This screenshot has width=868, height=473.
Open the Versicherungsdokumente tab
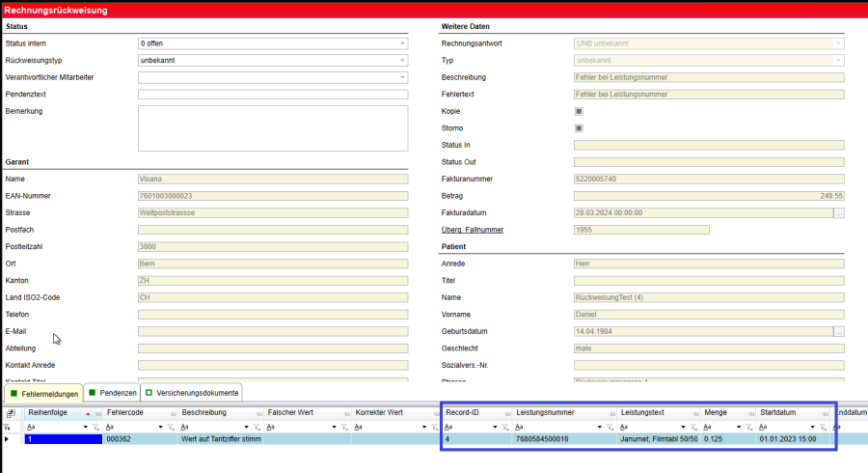[x=191, y=393]
